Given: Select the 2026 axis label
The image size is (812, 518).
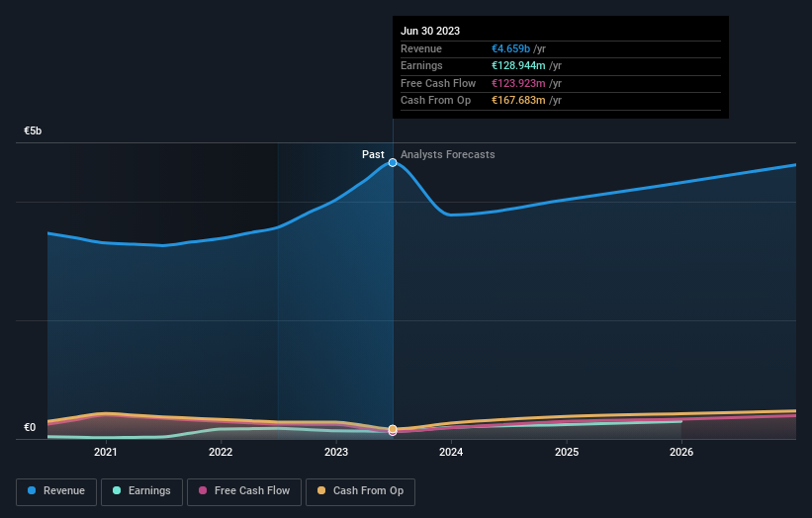Looking at the screenshot, I should pos(681,452).
